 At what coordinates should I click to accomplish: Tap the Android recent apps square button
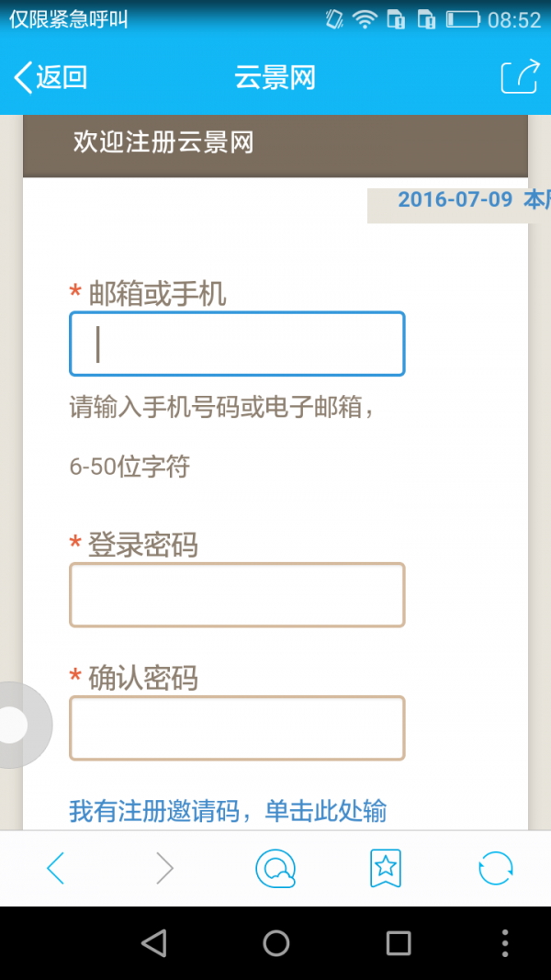(x=397, y=942)
